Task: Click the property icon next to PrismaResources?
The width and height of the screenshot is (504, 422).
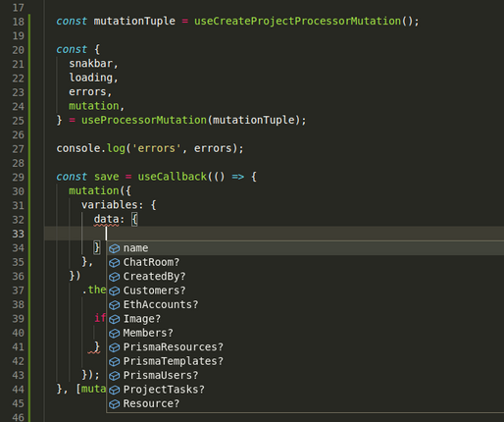Action: coord(115,347)
